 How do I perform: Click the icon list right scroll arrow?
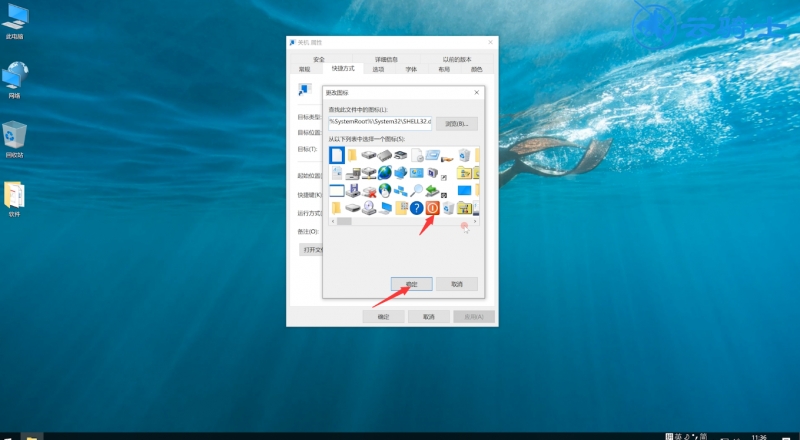(475, 222)
